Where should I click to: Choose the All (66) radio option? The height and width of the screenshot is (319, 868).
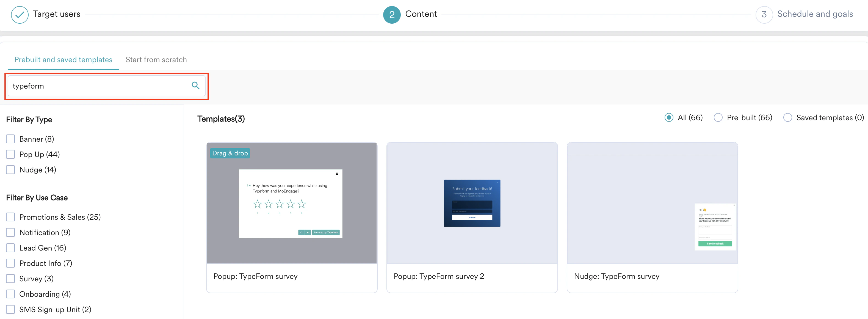[x=669, y=118]
